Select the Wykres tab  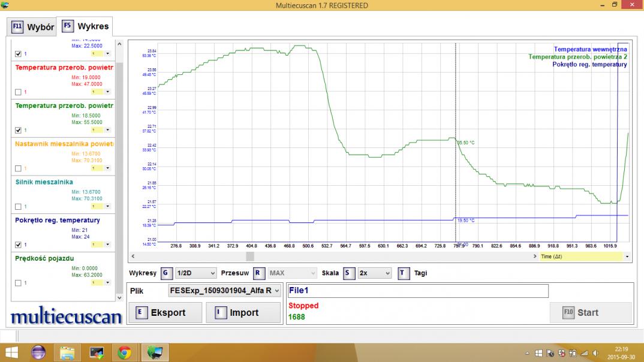pyautogui.click(x=86, y=26)
